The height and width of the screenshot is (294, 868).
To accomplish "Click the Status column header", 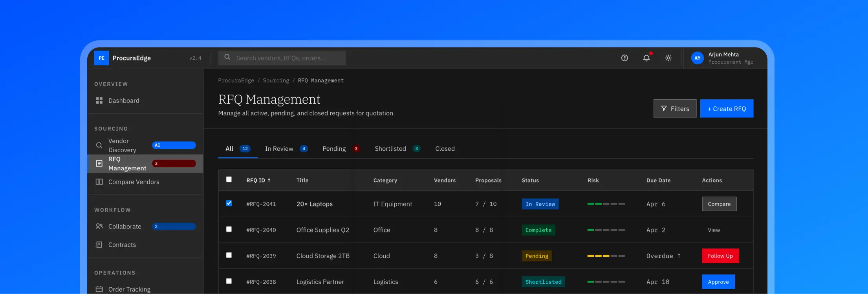I will pyautogui.click(x=530, y=181).
